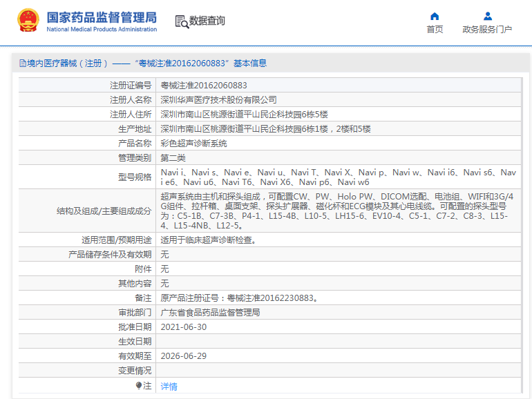Click expiry date 2026-06-29
The width and height of the screenshot is (532, 399).
point(184,356)
